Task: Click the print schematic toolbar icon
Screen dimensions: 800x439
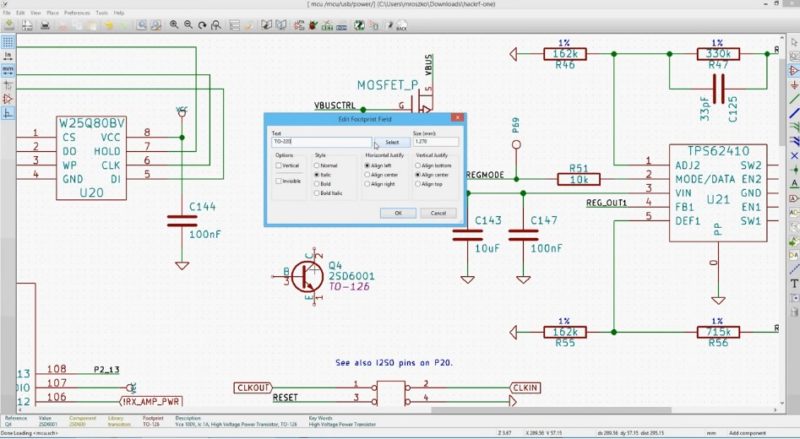Action: 45,25
